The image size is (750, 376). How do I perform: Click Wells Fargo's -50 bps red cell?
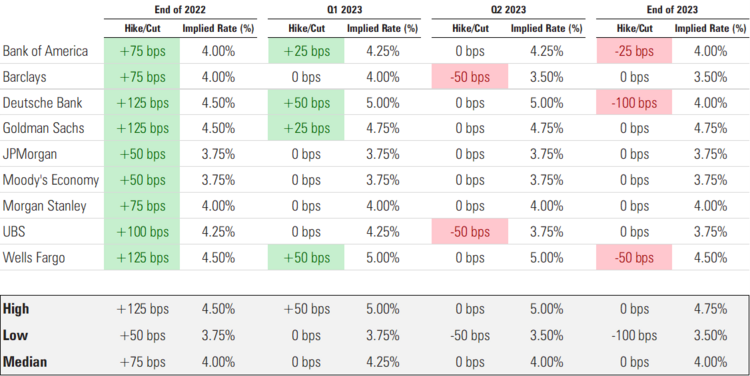(634, 257)
